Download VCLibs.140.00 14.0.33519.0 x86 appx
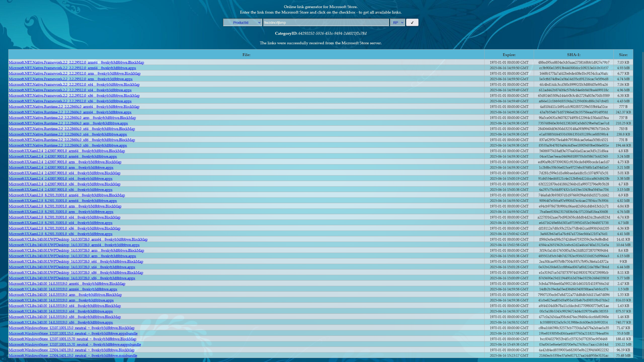The height and width of the screenshot is (362, 644). (x=61, y=322)
